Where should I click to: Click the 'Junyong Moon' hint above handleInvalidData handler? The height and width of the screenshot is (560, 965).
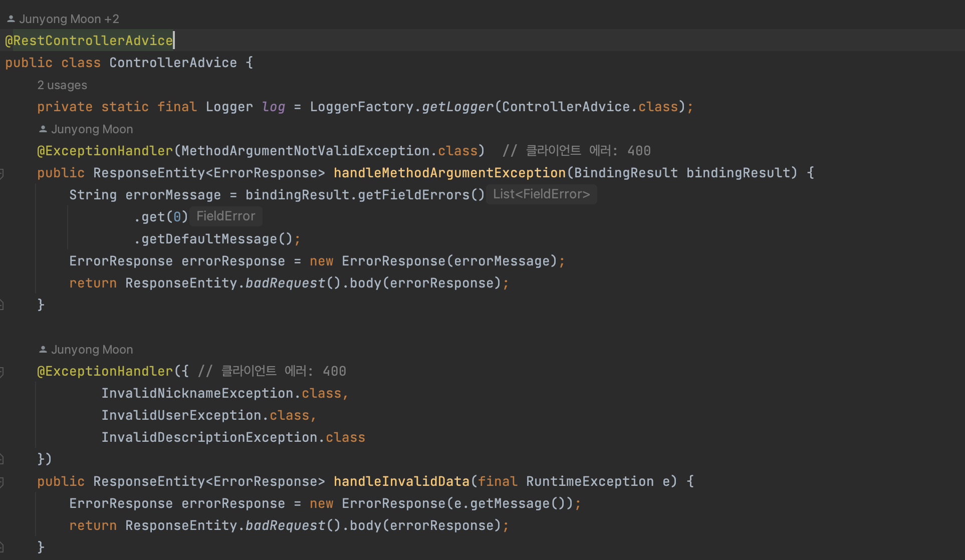click(x=92, y=350)
